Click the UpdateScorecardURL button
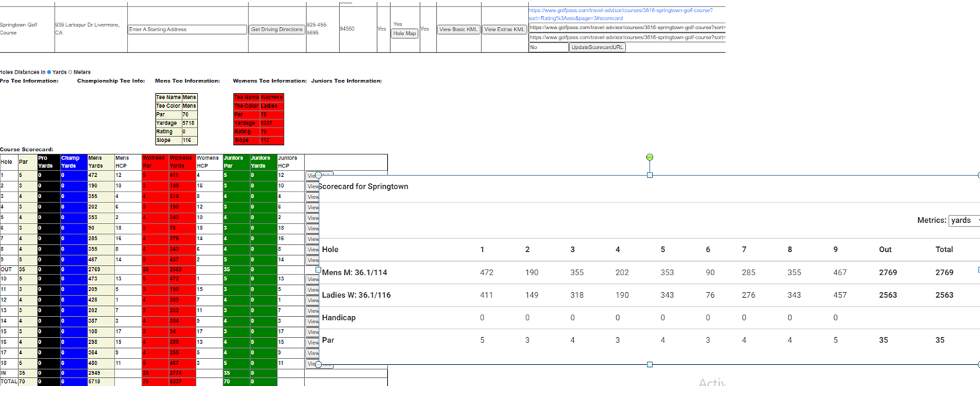 pos(597,47)
